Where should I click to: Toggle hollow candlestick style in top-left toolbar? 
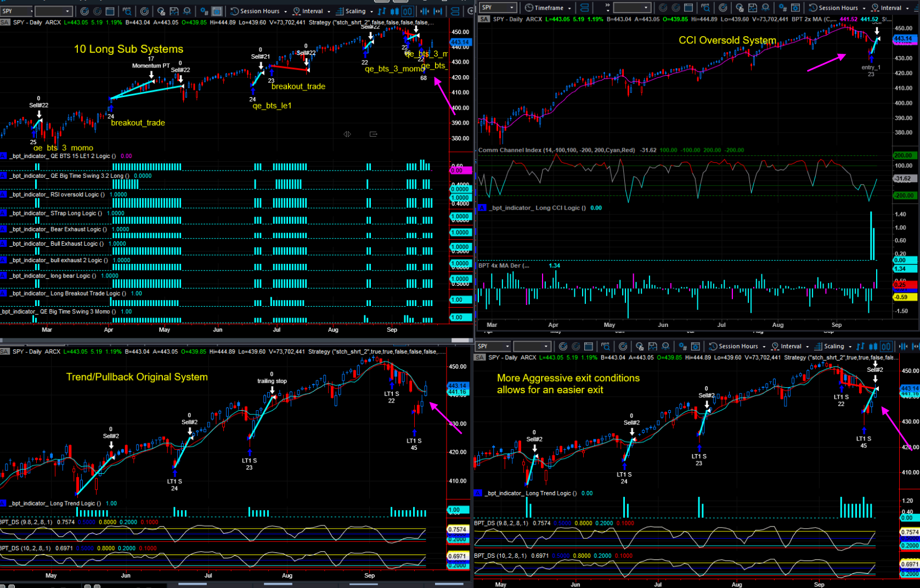(408, 11)
